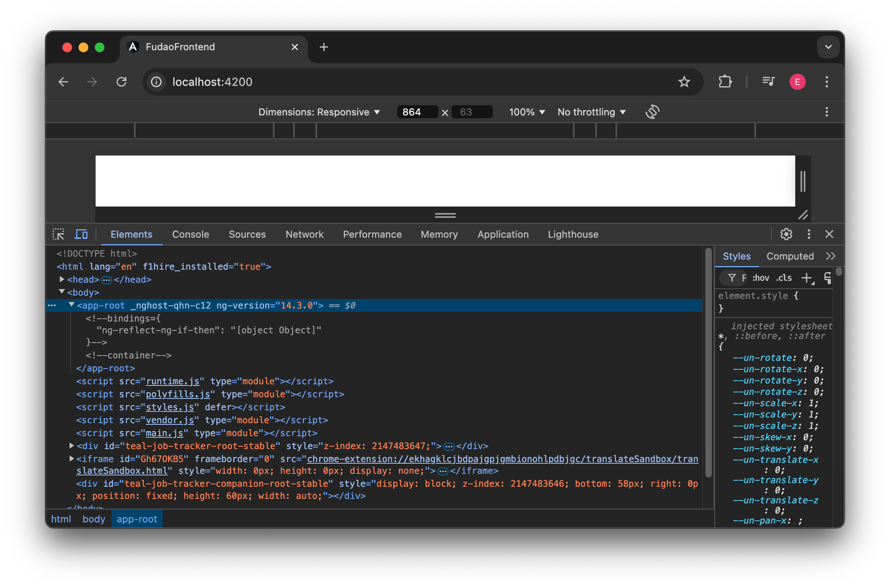Open the No throttling dropdown
The image size is (890, 588).
click(x=591, y=112)
